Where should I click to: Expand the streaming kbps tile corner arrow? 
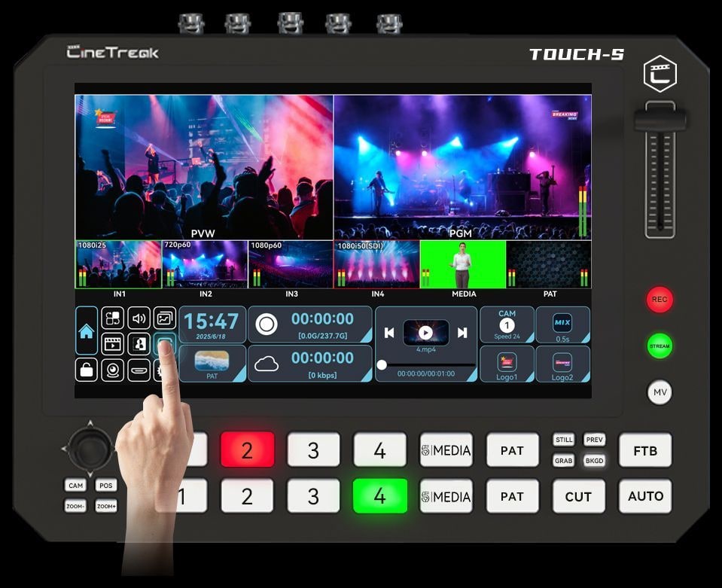(367, 376)
